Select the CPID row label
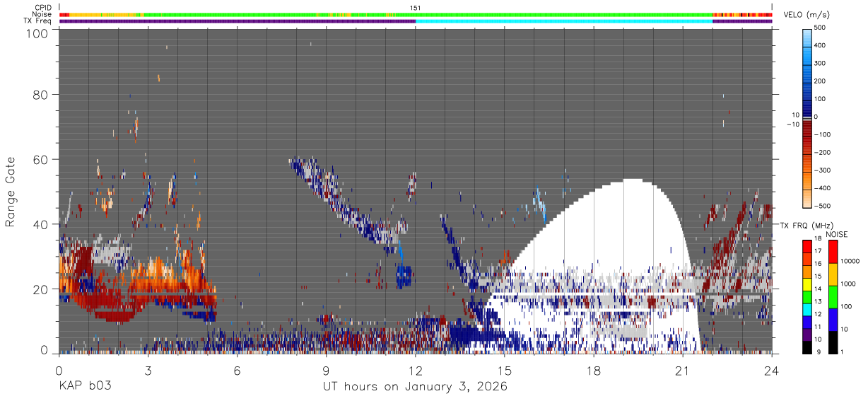This screenshot has width=868, height=401. (42, 7)
